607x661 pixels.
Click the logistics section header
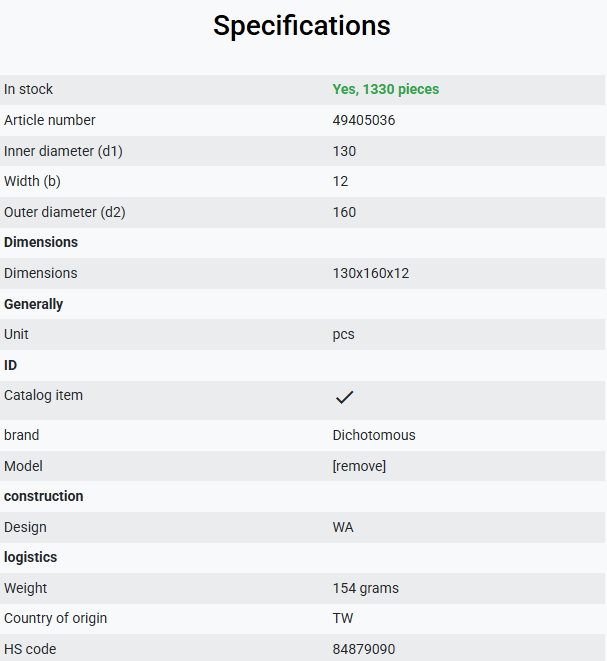[x=30, y=558]
